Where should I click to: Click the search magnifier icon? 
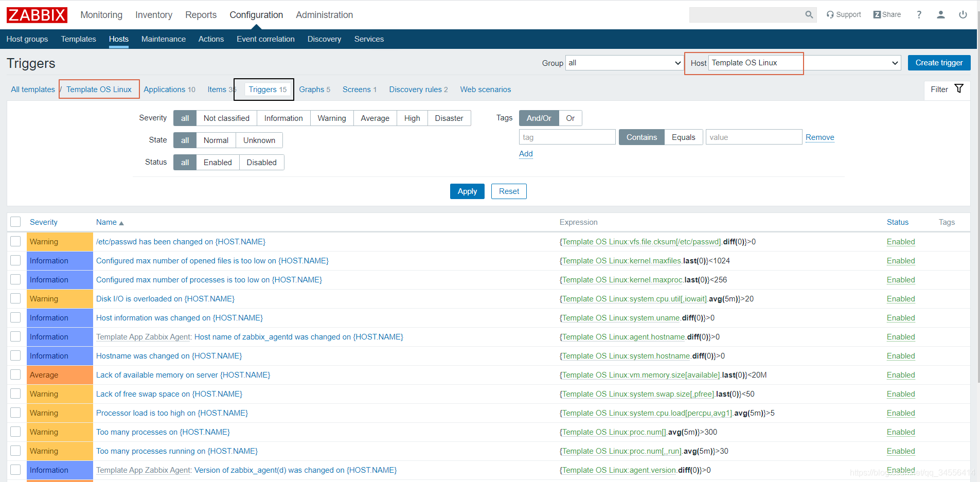809,15
